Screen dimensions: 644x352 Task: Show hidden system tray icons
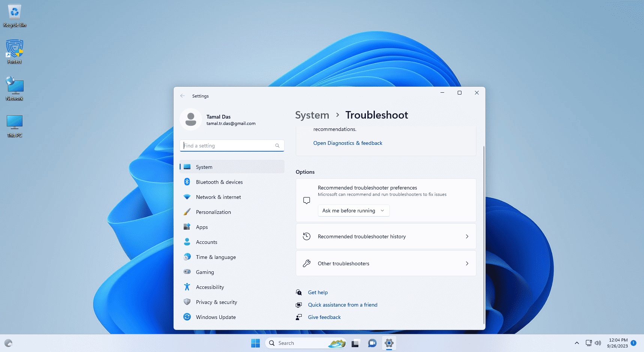[577, 343]
